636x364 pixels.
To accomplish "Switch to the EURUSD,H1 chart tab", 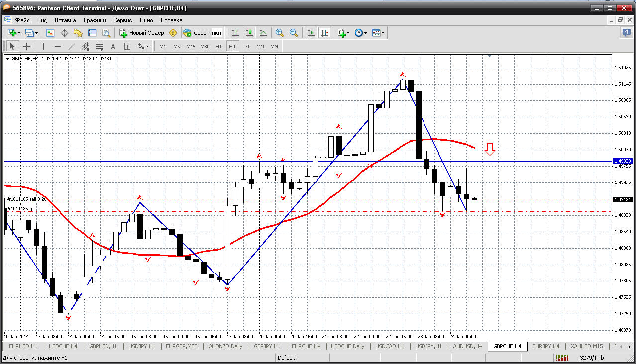I will point(23,346).
